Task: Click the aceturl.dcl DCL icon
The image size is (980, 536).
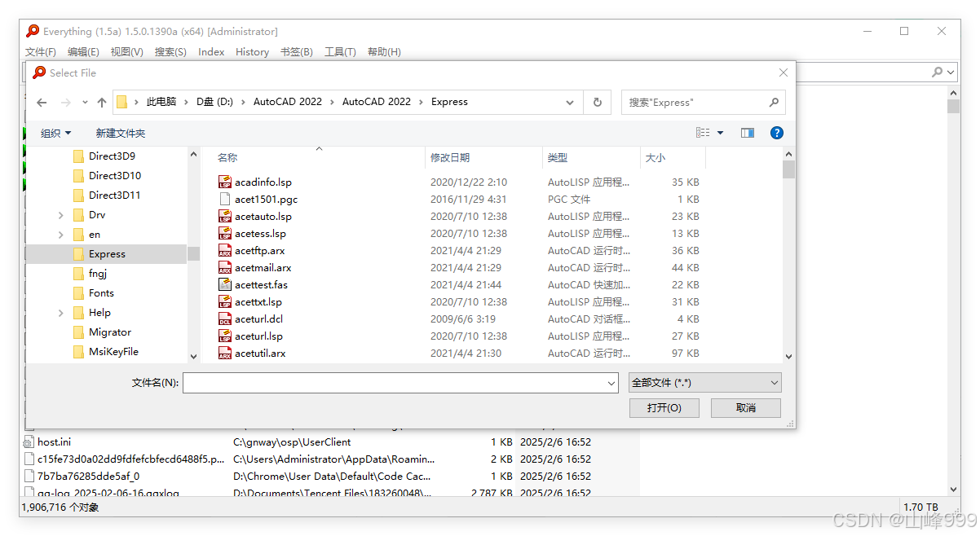Action: (x=225, y=319)
